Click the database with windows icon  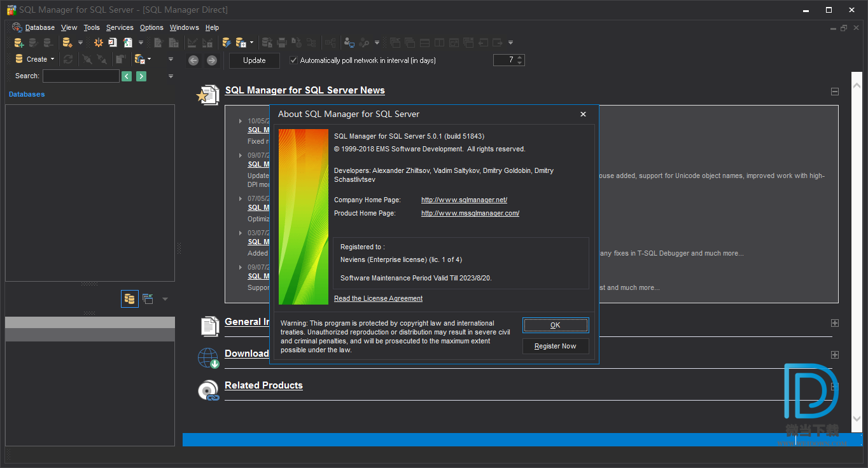click(241, 43)
